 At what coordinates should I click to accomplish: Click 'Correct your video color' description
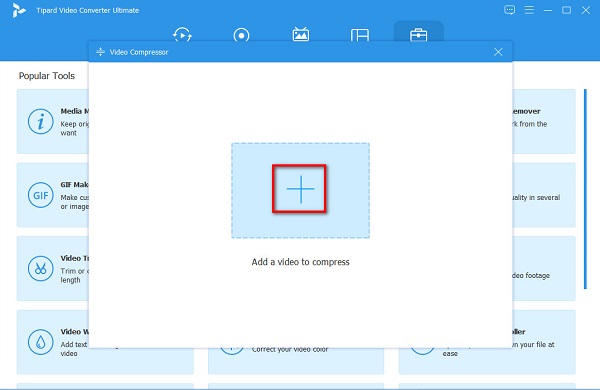[x=290, y=349]
